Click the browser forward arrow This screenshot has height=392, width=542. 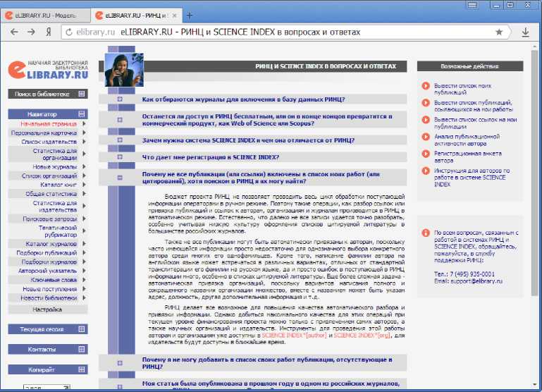[32, 32]
